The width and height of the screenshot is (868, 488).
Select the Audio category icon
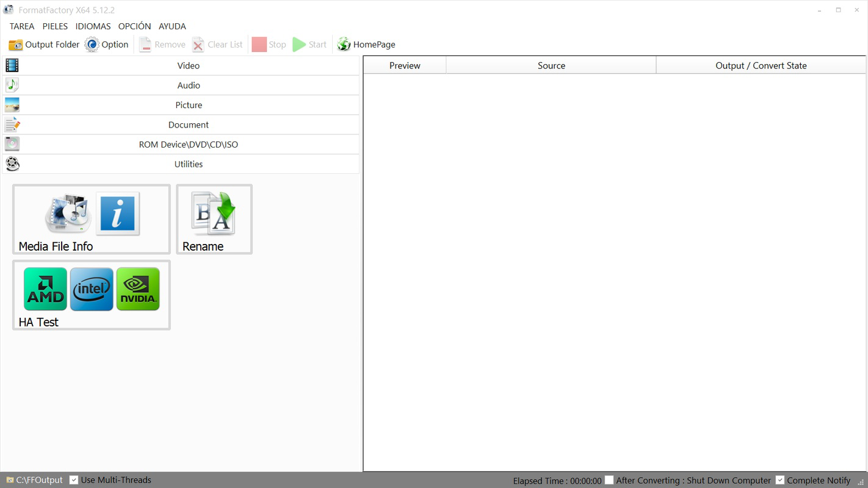point(12,85)
